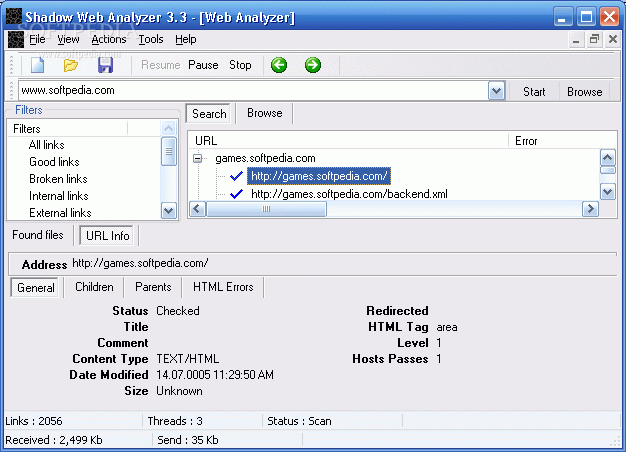Viewport: 626px width, 452px height.
Task: Switch to the Browse tab beside Search
Action: (x=264, y=113)
